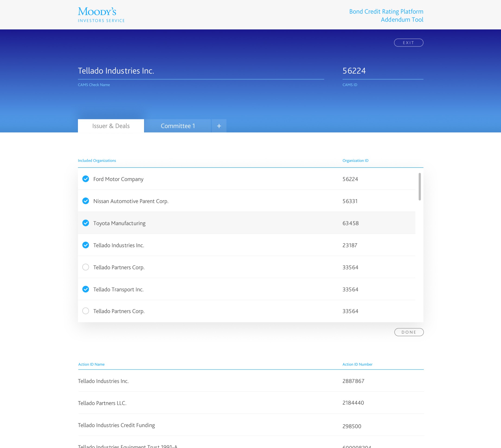Screen dimensions: 501x448
Task: Uncheck Tellado Industries Inc. organization
Action: pyautogui.click(x=86, y=245)
